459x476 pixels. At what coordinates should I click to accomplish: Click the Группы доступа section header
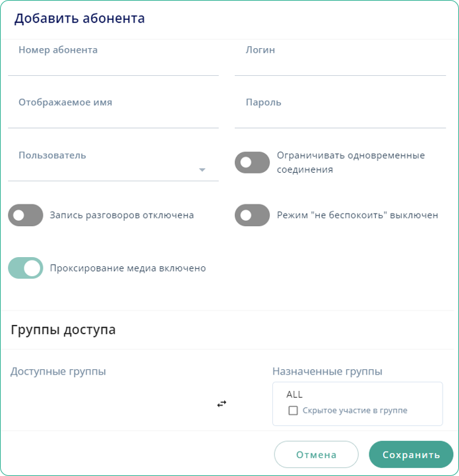coord(63,330)
